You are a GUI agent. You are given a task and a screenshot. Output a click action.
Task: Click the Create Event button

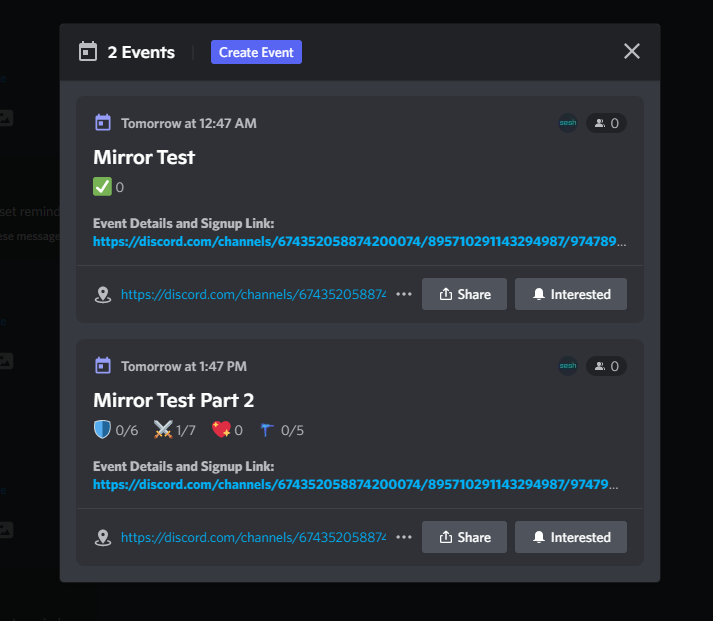tap(256, 52)
